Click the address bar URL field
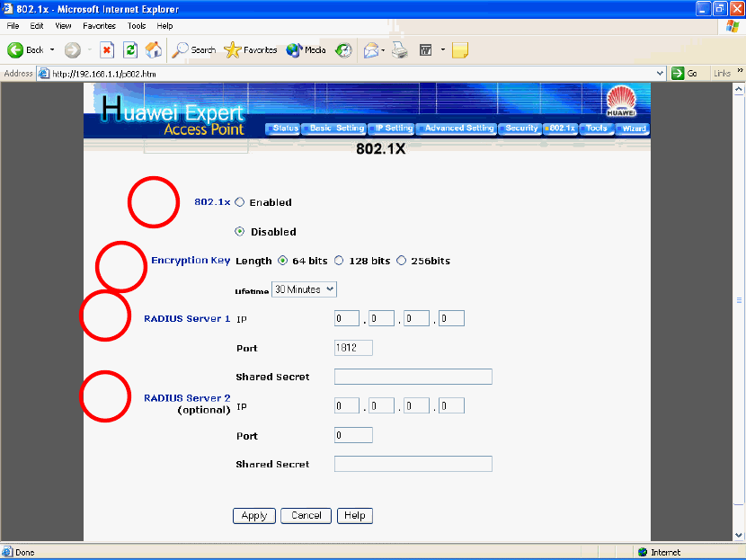 [x=352, y=74]
